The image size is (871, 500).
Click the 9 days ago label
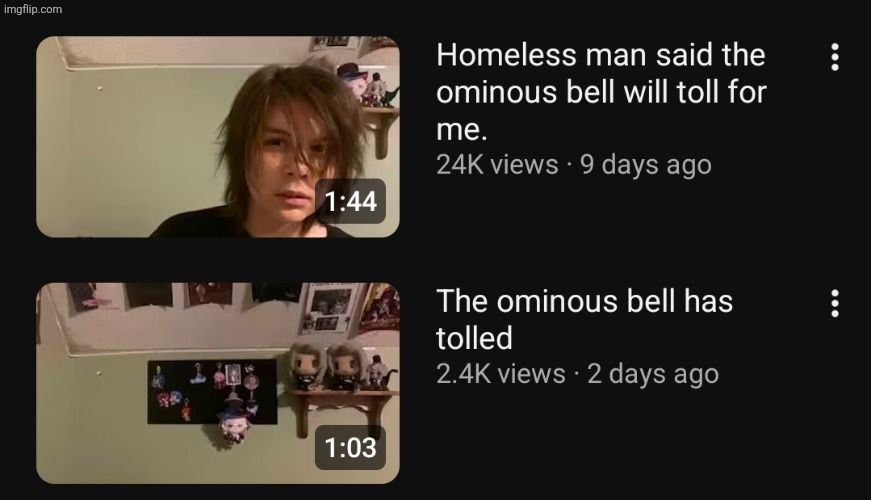click(645, 165)
